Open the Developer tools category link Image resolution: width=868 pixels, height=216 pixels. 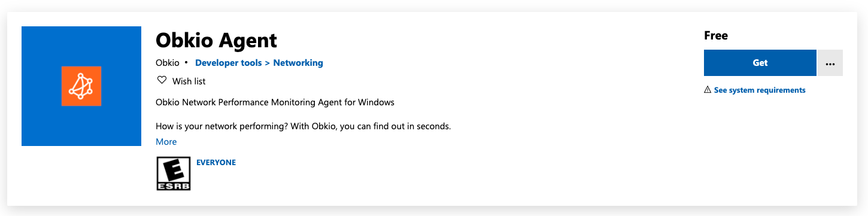click(x=229, y=62)
